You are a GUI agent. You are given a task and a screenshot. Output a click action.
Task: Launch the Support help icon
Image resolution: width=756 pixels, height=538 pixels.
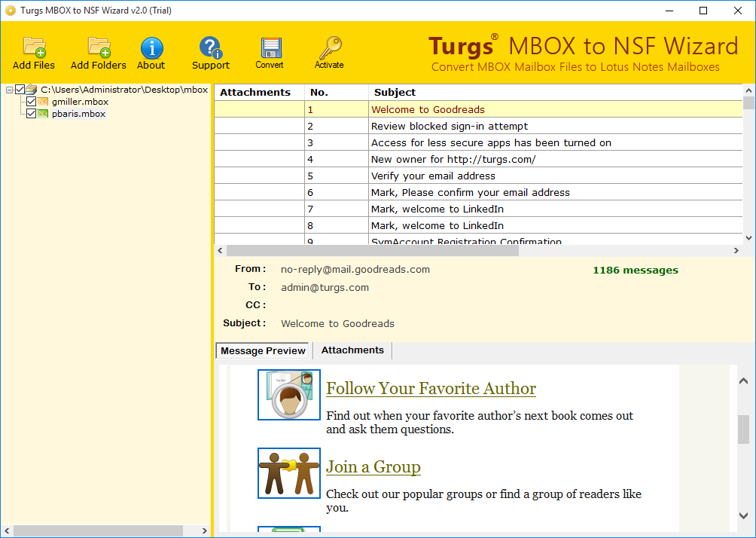(x=210, y=47)
